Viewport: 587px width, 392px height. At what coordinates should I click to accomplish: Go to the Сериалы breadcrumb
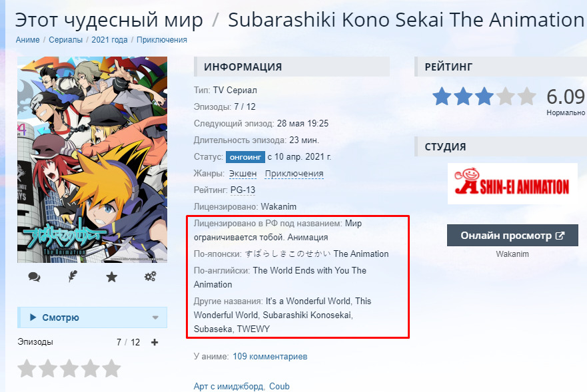click(65, 40)
